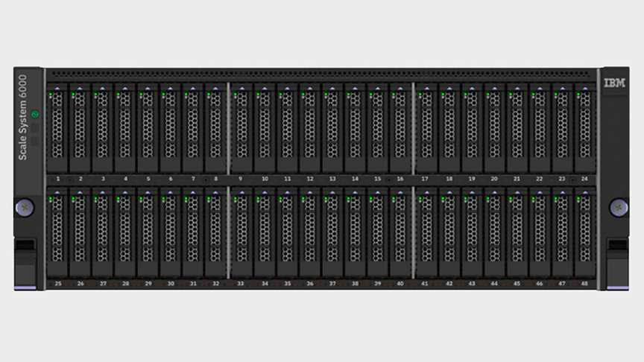Select drive bay 33
Image resolution: width=644 pixels, height=362 pixels.
point(242,233)
